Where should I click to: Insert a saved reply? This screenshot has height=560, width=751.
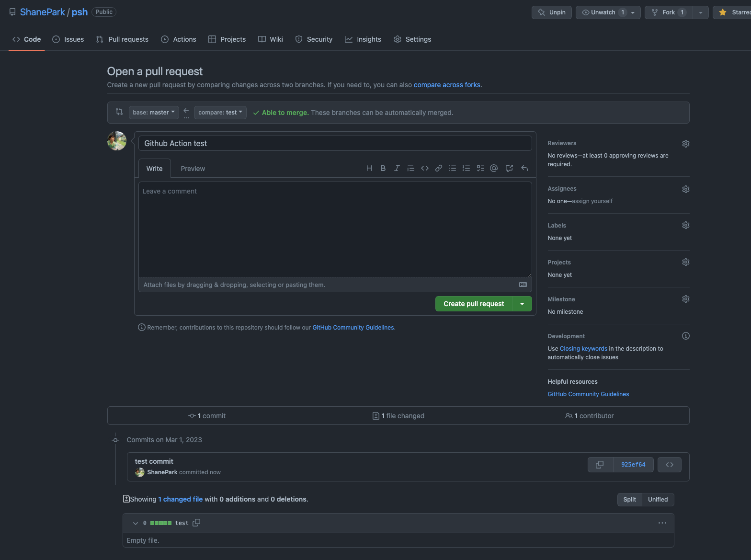[x=524, y=168]
